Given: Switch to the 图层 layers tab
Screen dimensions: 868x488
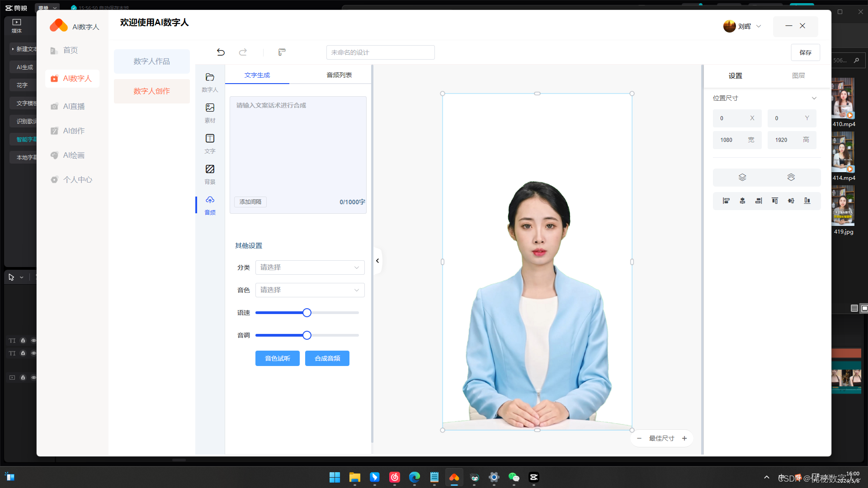Looking at the screenshot, I should point(798,75).
